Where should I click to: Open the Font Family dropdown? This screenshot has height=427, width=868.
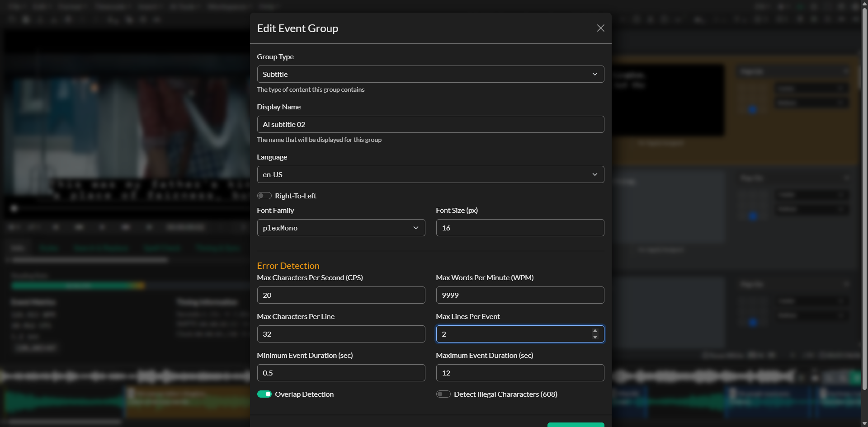click(341, 228)
